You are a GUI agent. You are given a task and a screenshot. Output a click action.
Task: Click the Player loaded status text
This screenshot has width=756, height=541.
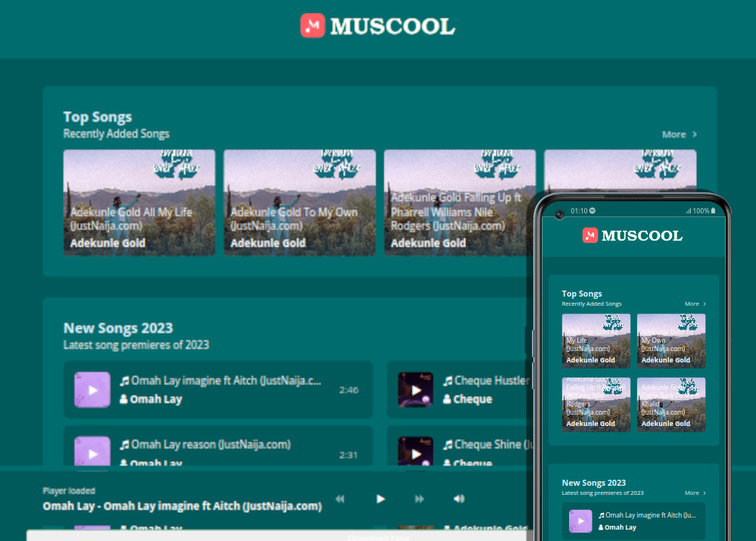pyautogui.click(x=69, y=491)
